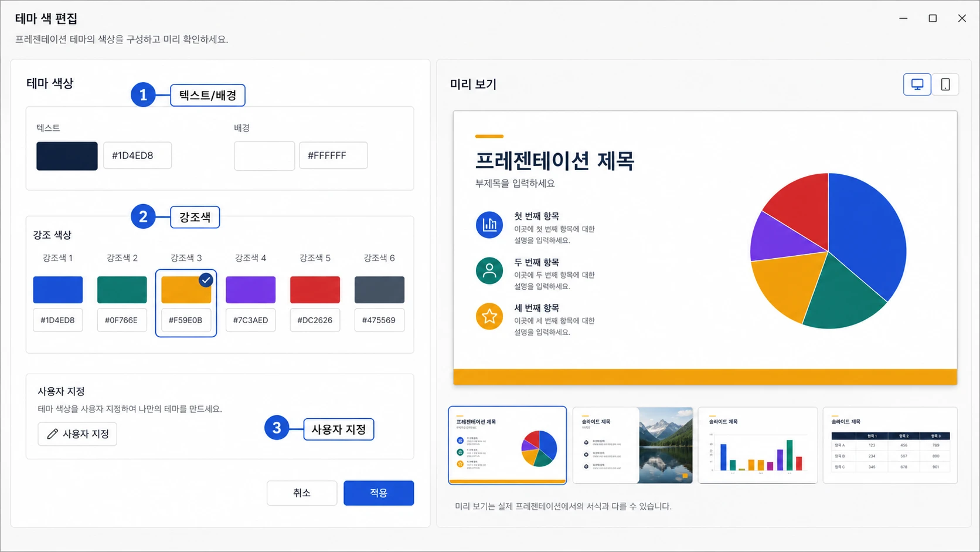Edit the #475569 hex code field
Image resolution: width=980 pixels, height=552 pixels.
pyautogui.click(x=379, y=320)
